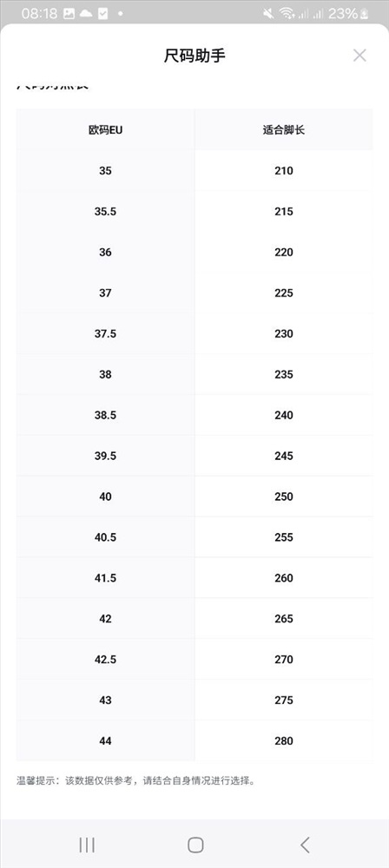Tap the size 35 row cell
The height and width of the screenshot is (868, 389).
(x=105, y=170)
